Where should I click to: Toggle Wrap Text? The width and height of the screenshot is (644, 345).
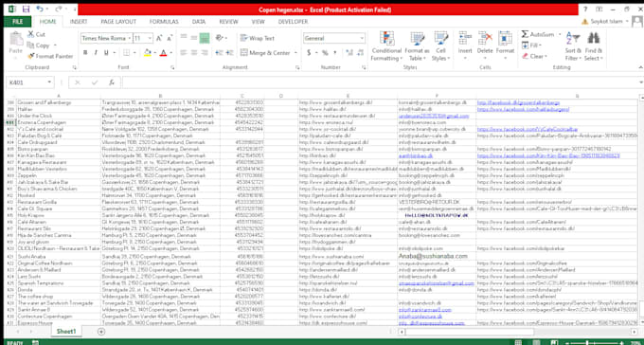(x=257, y=38)
